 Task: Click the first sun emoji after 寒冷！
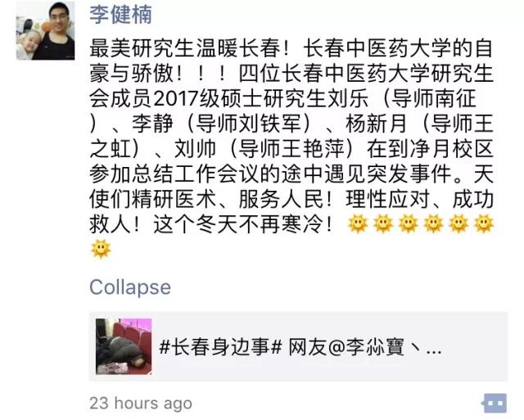pyautogui.click(x=358, y=224)
